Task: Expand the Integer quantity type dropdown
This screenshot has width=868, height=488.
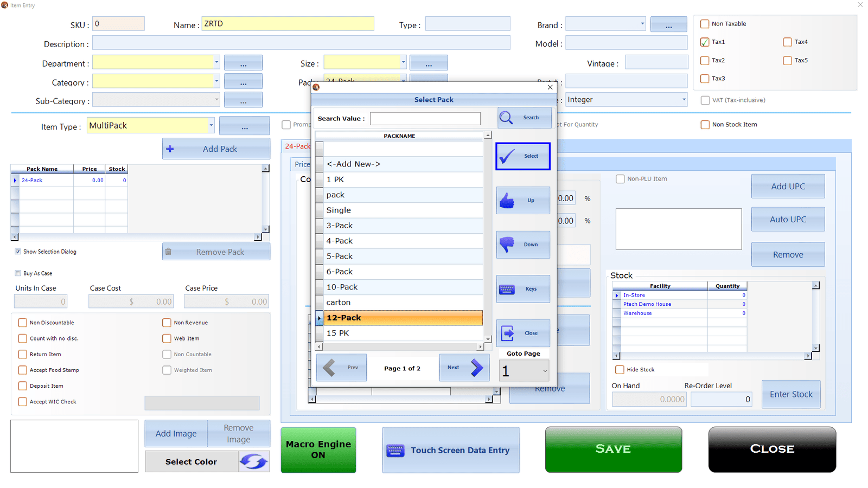Action: click(x=684, y=100)
